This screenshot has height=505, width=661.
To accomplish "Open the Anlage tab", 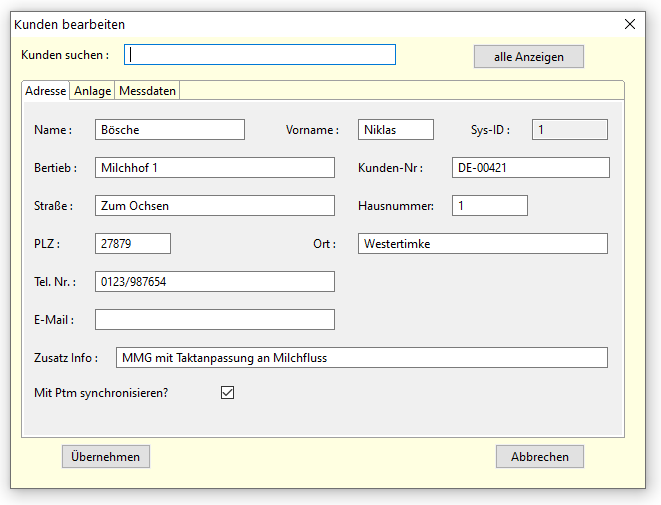I will 92,91.
